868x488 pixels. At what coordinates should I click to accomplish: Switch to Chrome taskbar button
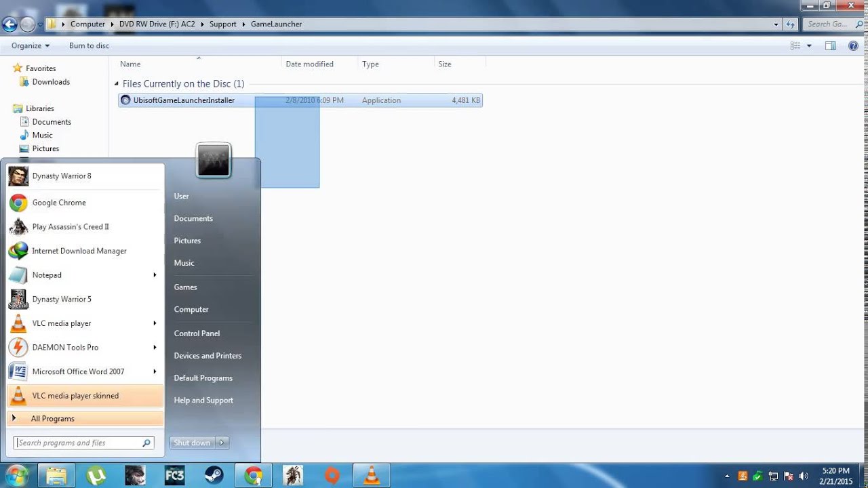click(254, 476)
